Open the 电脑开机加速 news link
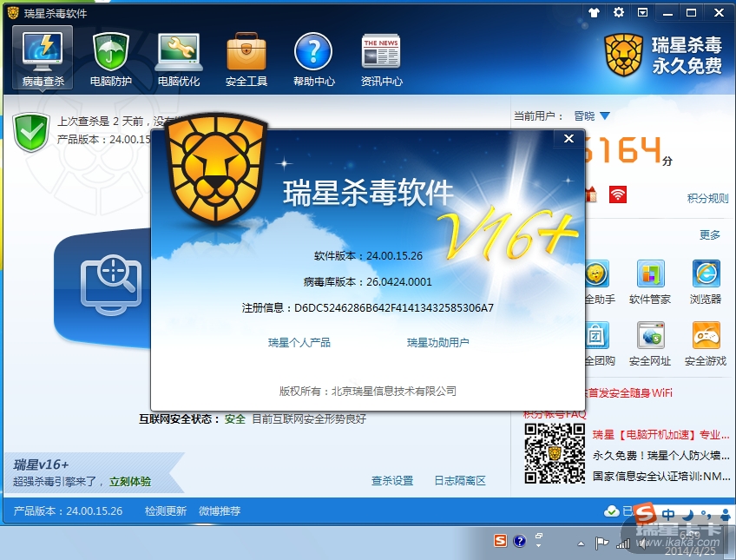Viewport: 736px width, 560px height. pyautogui.click(x=660, y=435)
